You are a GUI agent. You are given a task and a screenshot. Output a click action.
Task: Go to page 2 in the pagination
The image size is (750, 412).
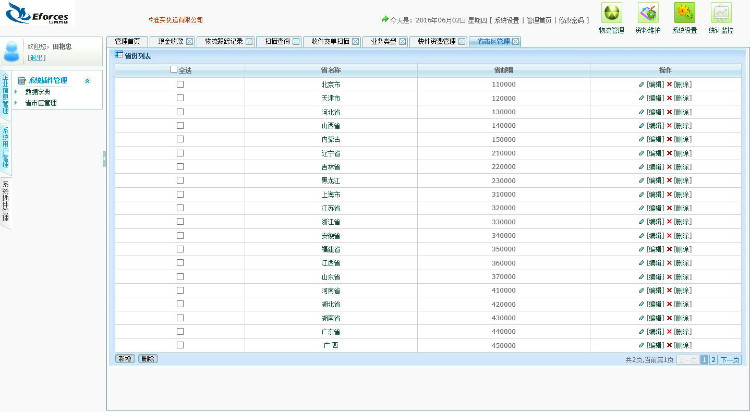click(x=713, y=358)
